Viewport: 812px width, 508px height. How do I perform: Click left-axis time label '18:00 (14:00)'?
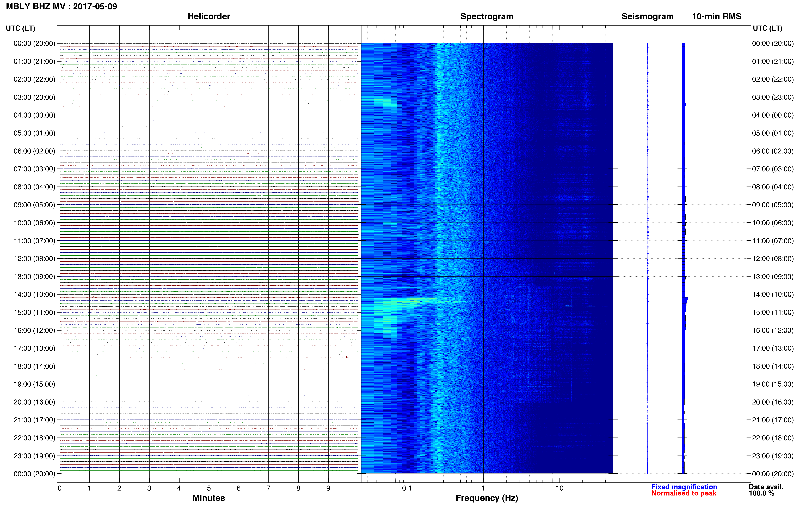pyautogui.click(x=34, y=366)
